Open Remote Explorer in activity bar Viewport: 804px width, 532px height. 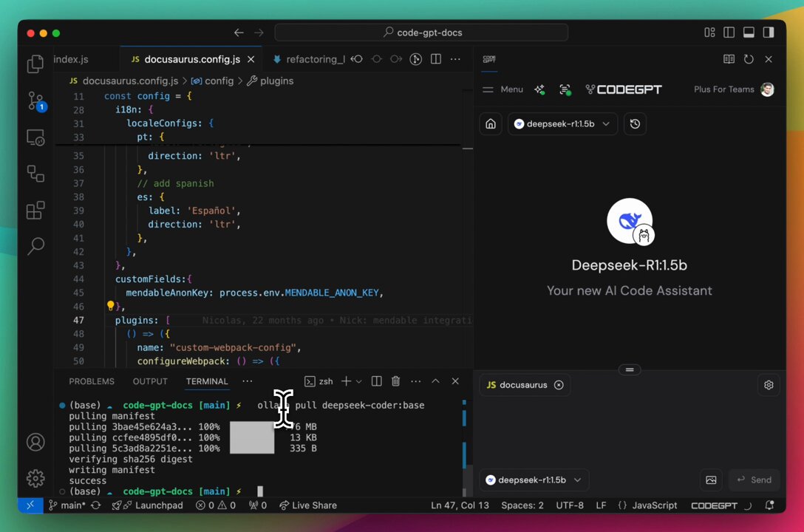click(x=35, y=137)
